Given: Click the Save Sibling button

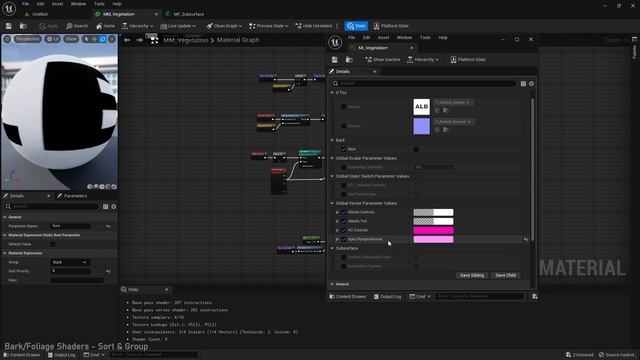Looking at the screenshot, I should (471, 276).
